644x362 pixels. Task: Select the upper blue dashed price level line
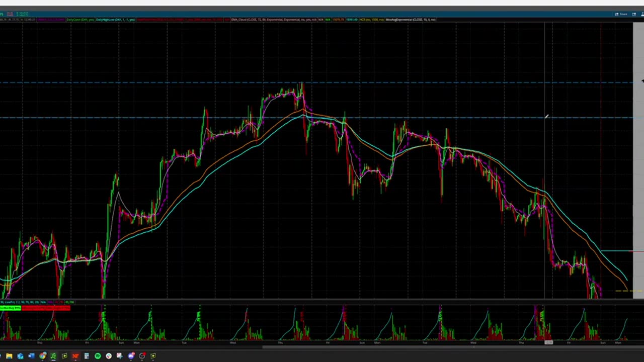click(x=316, y=82)
